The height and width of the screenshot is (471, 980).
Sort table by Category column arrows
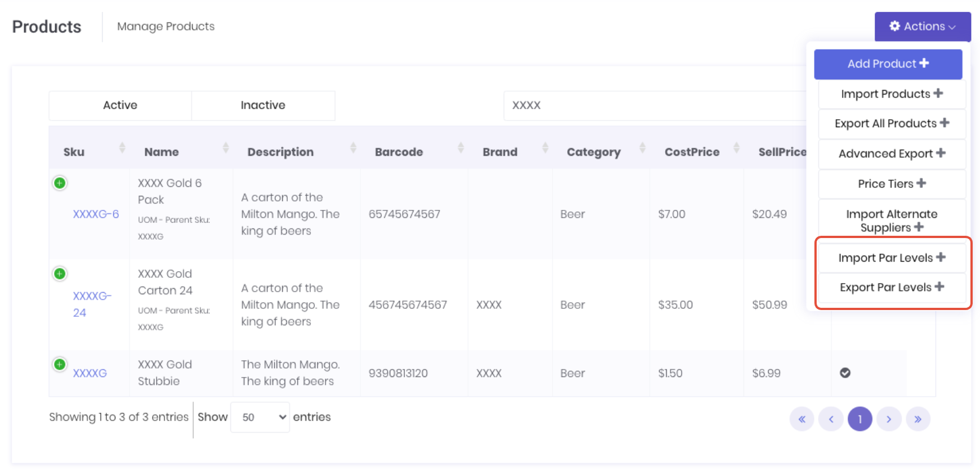(x=642, y=149)
